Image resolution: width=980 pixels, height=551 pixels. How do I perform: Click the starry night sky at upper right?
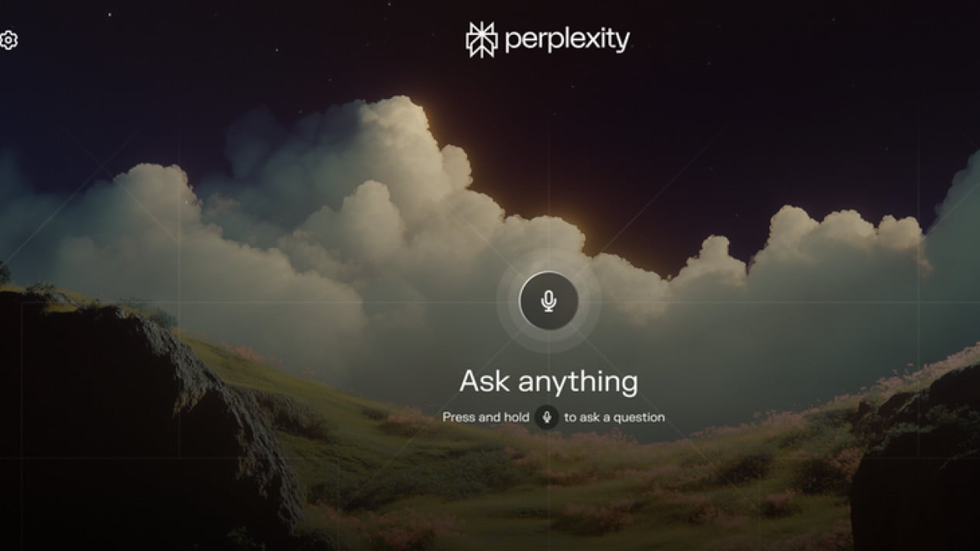tap(813, 93)
